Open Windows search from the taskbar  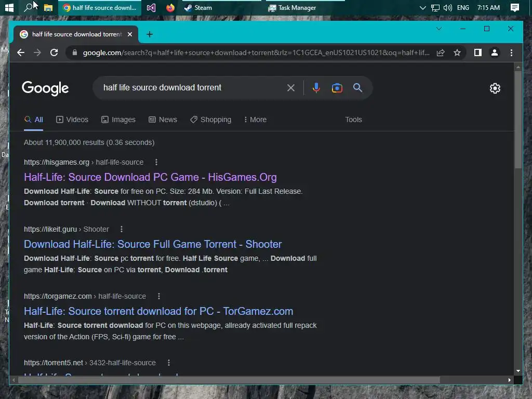28,7
